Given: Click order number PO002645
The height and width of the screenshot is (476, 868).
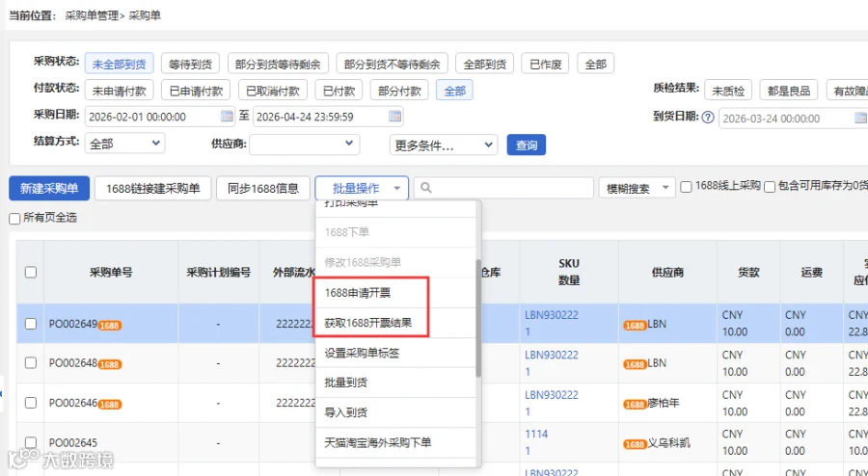Looking at the screenshot, I should (73, 443).
